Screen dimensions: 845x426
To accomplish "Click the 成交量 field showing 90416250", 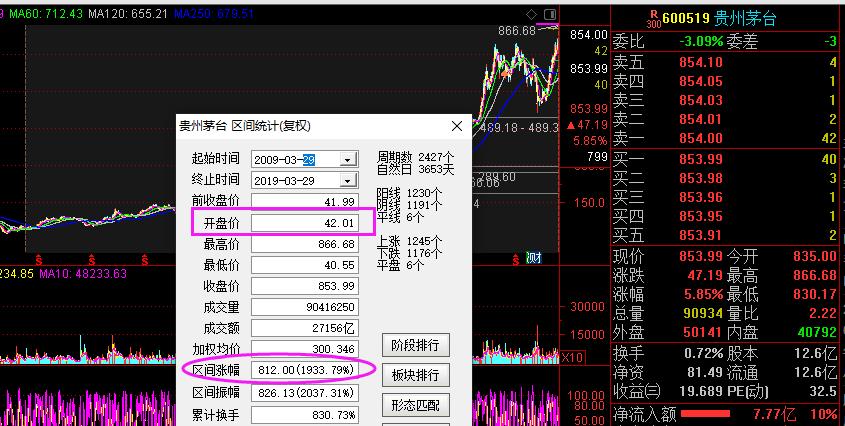I will tap(304, 307).
